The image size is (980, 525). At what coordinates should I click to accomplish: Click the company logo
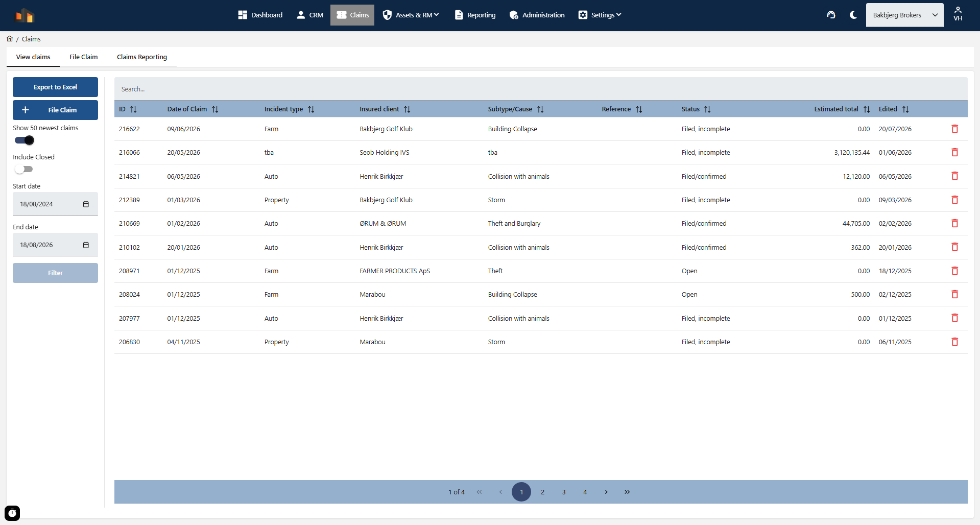pyautogui.click(x=25, y=15)
